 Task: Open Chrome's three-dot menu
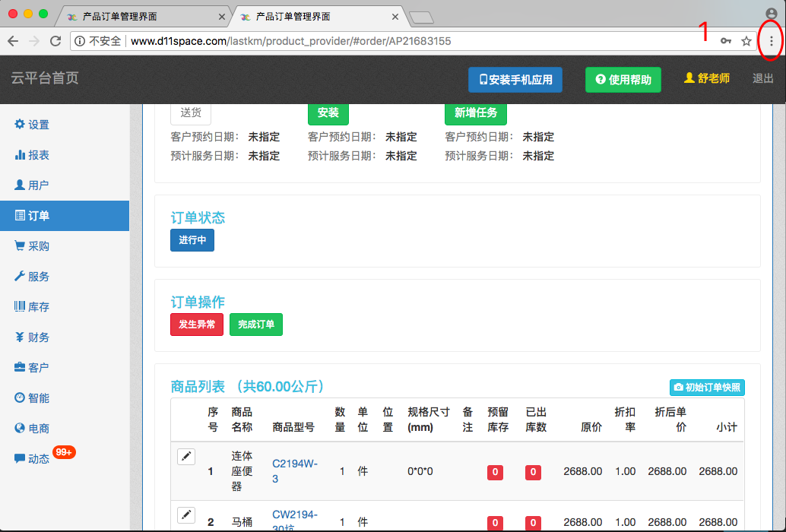click(771, 41)
